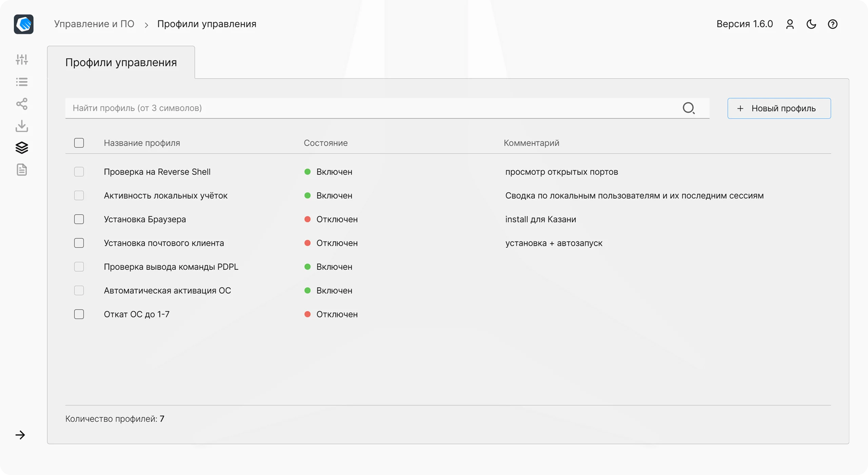Check the Активность локальных учёток checkbox
This screenshot has width=868, height=475.
79,195
